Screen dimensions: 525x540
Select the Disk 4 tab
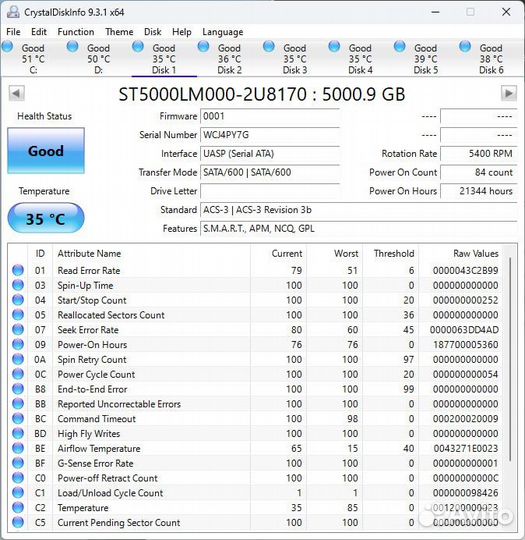[x=360, y=59]
